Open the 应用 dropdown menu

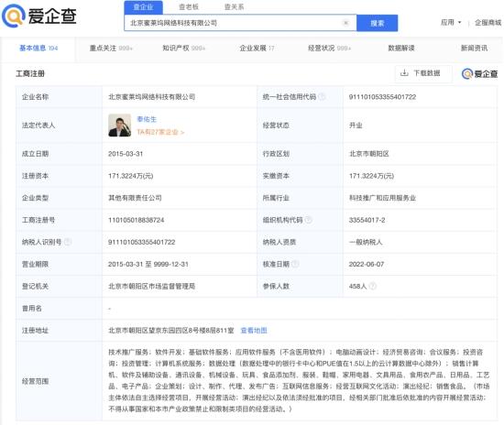[451, 23]
